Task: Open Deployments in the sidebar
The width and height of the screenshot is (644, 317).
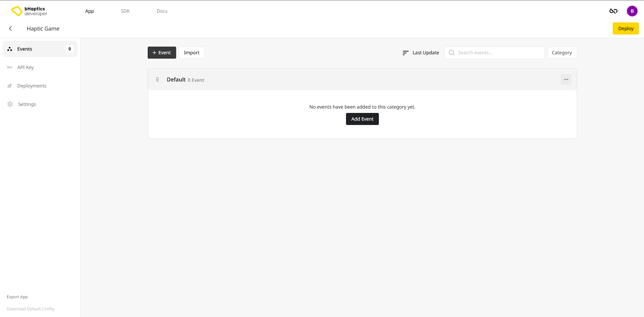Action: click(40, 86)
